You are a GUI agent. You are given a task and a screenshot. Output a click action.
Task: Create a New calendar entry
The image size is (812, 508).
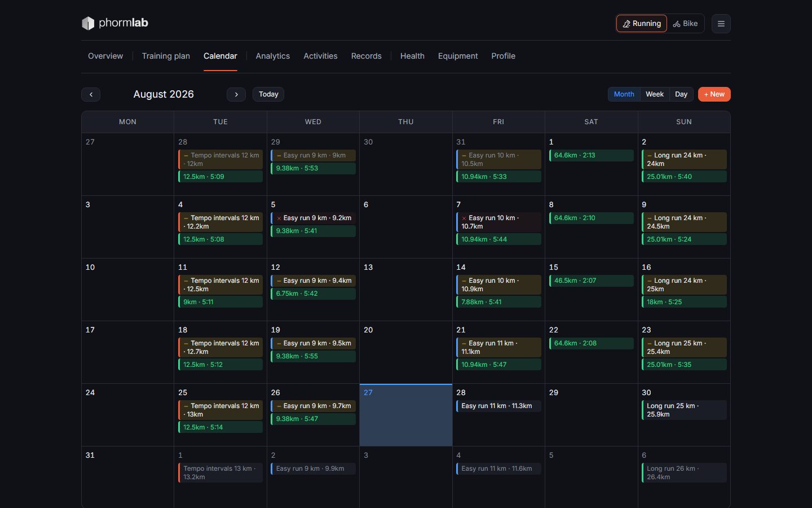[714, 94]
